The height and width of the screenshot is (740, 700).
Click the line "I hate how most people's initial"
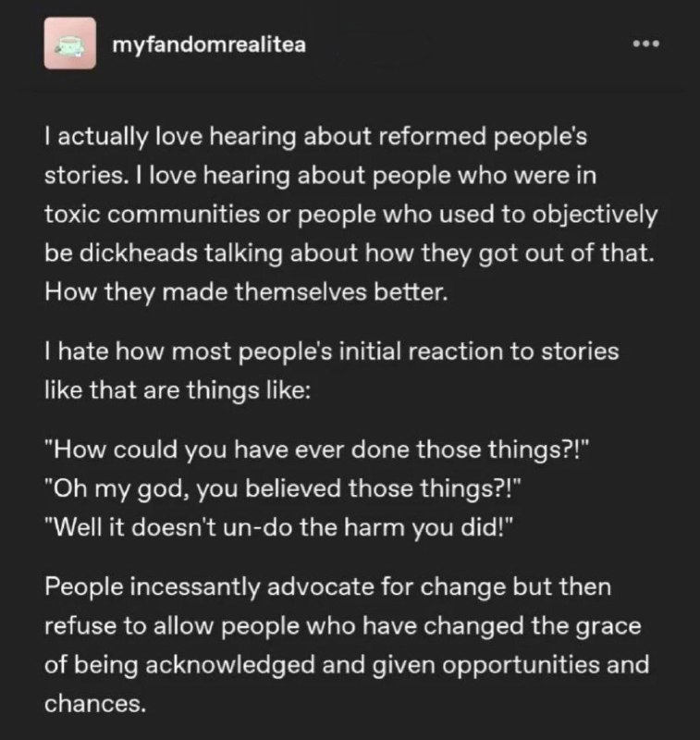pyautogui.click(x=331, y=352)
